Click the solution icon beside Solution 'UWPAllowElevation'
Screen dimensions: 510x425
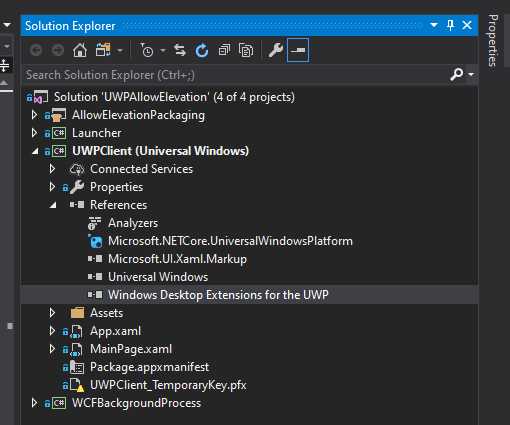[41, 97]
